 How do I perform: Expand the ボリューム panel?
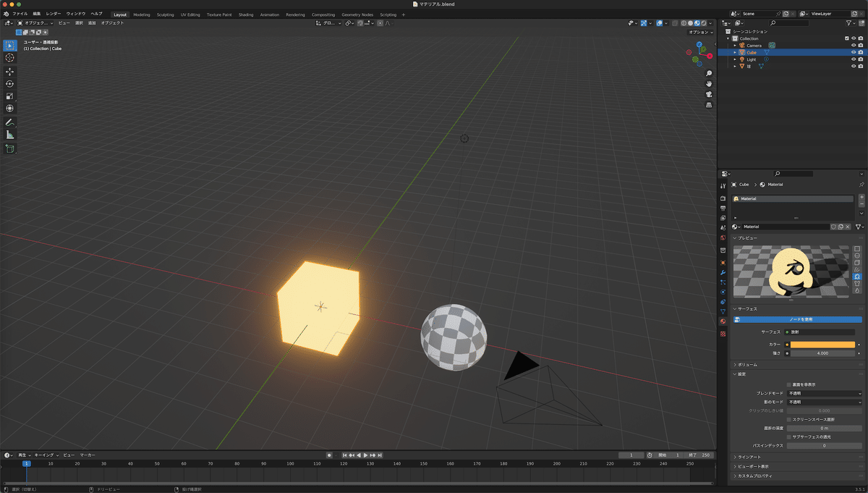point(798,364)
